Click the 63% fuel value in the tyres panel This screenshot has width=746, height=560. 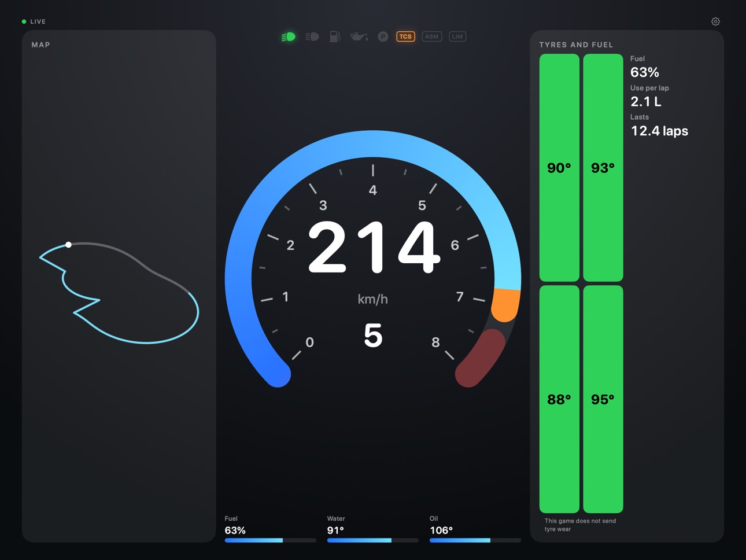pyautogui.click(x=645, y=72)
